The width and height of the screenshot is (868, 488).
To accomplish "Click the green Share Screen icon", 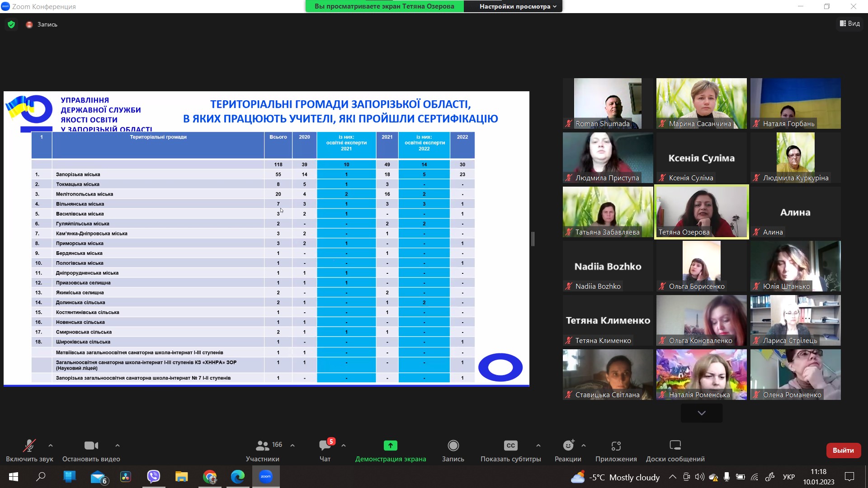I will (x=390, y=446).
